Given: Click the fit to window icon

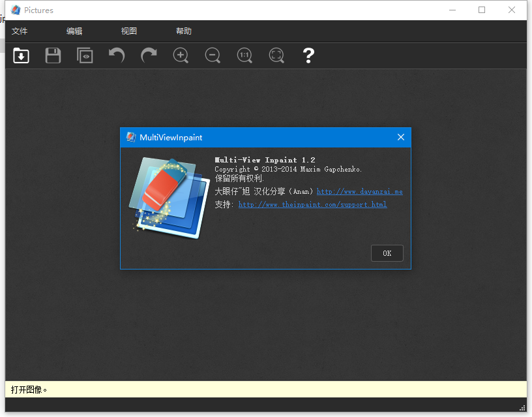Looking at the screenshot, I should [276, 55].
